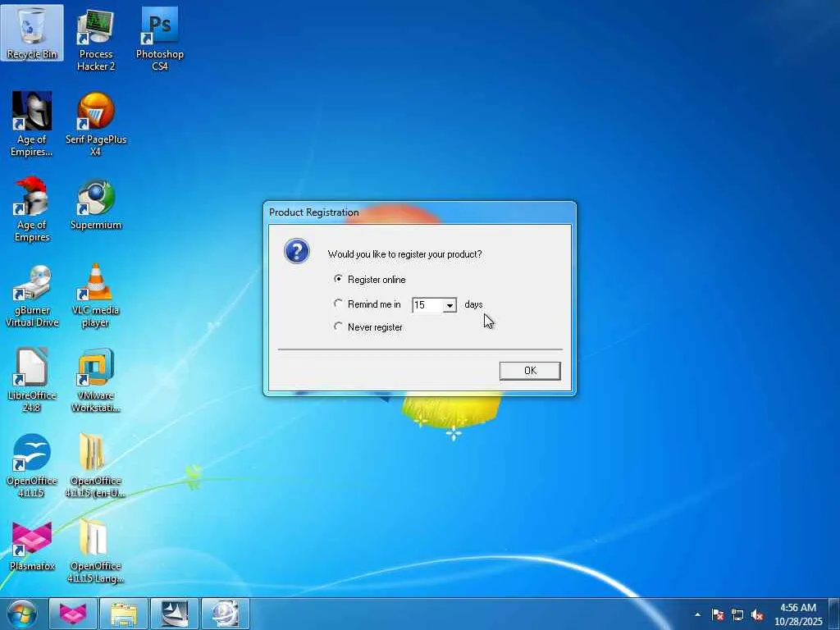The width and height of the screenshot is (840, 630).
Task: Select OpenOffice 4.1.15 shortcut
Action: [32, 466]
